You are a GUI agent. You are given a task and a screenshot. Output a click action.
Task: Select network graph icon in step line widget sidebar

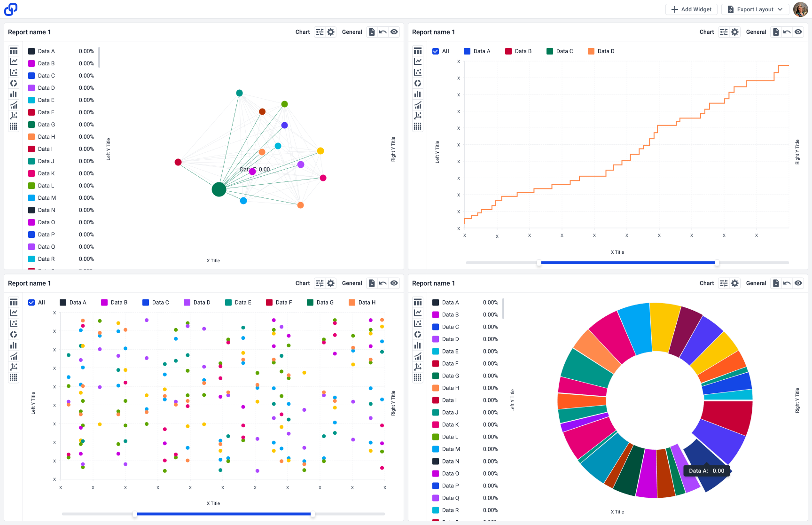pyautogui.click(x=418, y=116)
